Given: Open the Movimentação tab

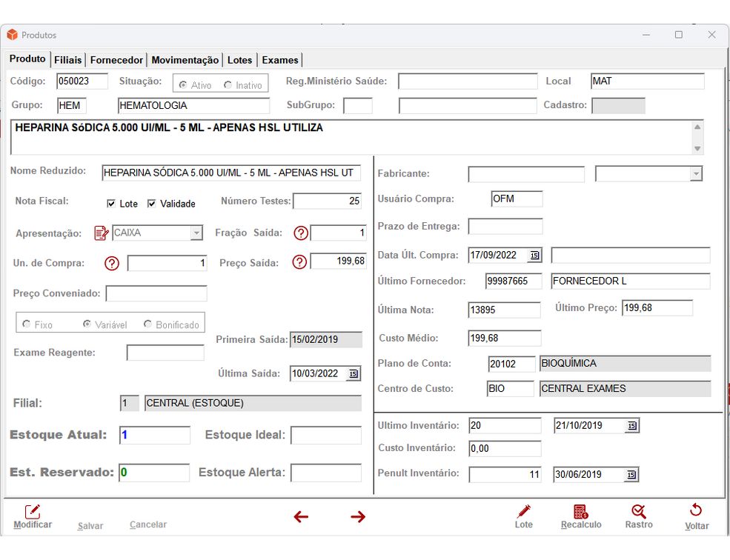Looking at the screenshot, I should pos(185,60).
